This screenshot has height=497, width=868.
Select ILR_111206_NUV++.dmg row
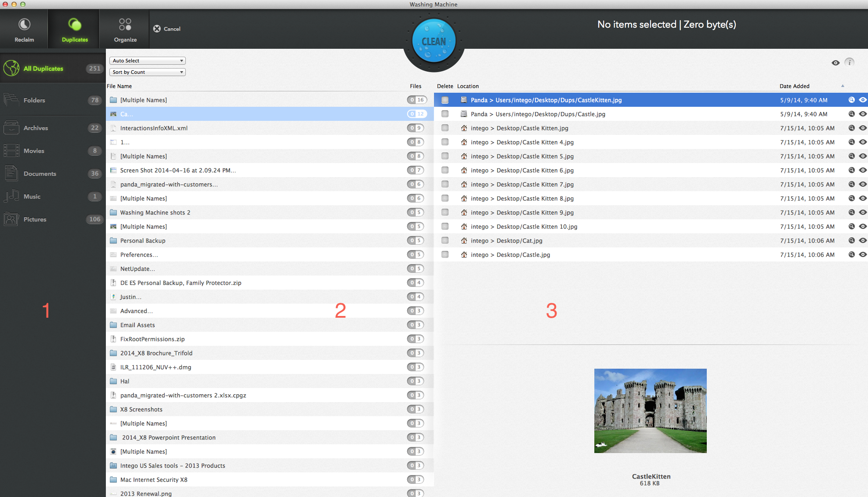(x=270, y=367)
